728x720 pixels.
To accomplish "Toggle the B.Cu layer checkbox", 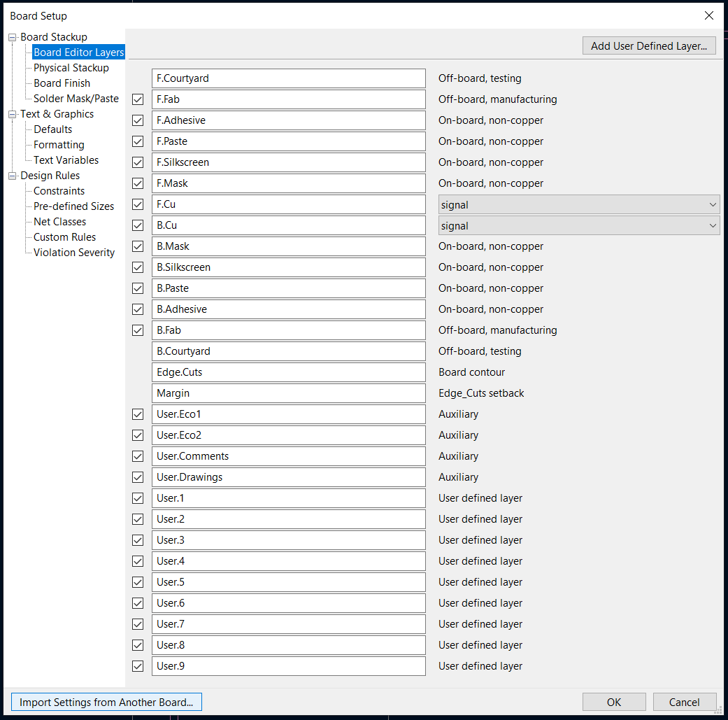I will click(138, 225).
